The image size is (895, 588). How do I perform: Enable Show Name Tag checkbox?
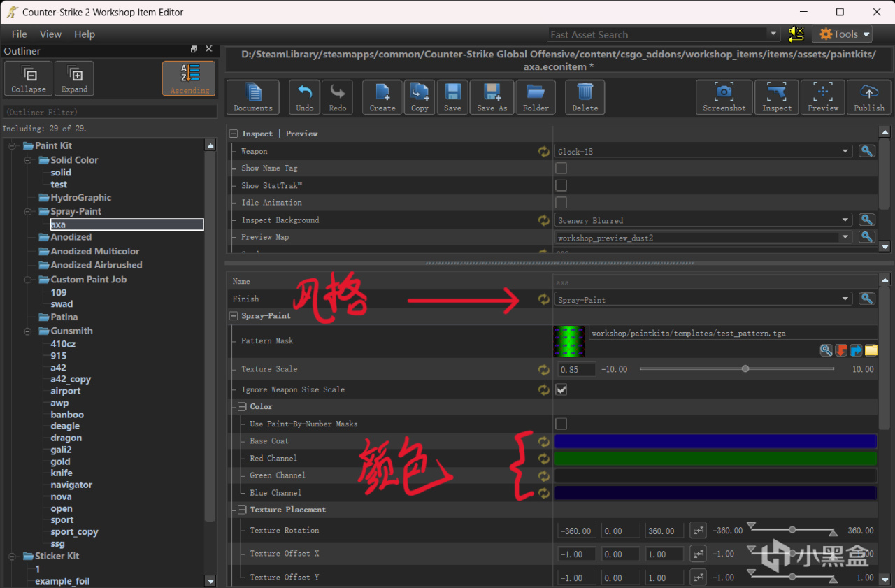(x=561, y=168)
